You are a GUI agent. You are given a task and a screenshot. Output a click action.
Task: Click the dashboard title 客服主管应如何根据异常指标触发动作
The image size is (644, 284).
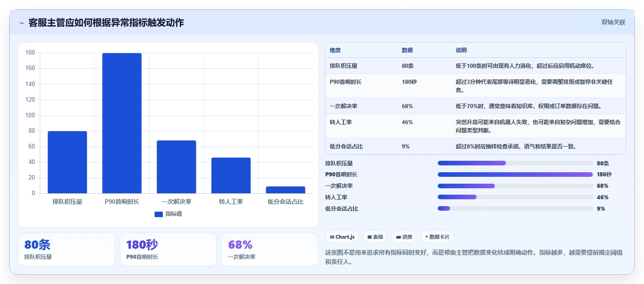106,22
